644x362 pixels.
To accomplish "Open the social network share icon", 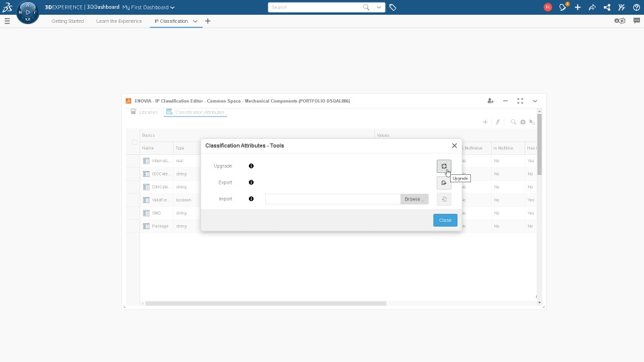I will pyautogui.click(x=607, y=7).
